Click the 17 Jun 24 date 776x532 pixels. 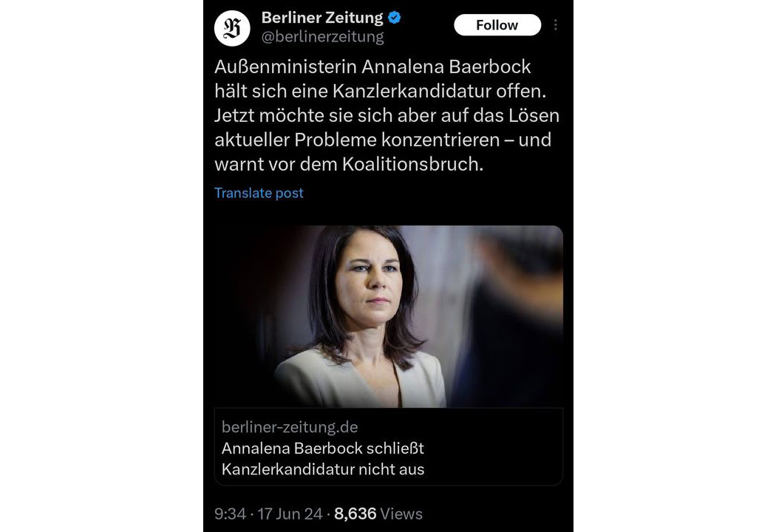(290, 514)
